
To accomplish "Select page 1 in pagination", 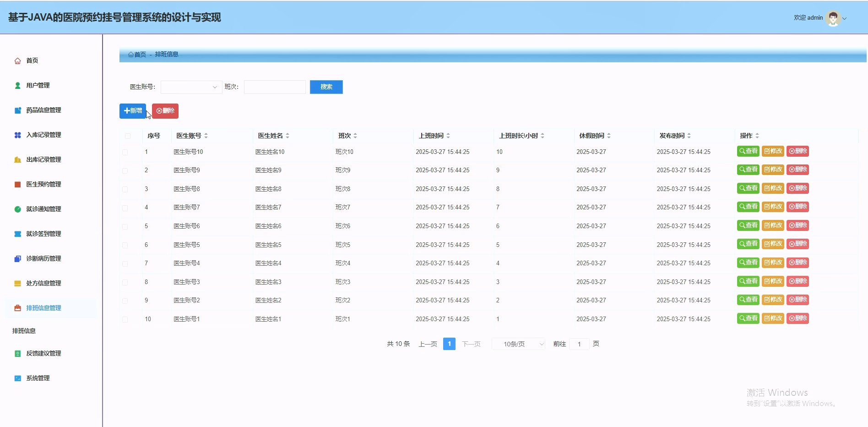I will pyautogui.click(x=449, y=344).
